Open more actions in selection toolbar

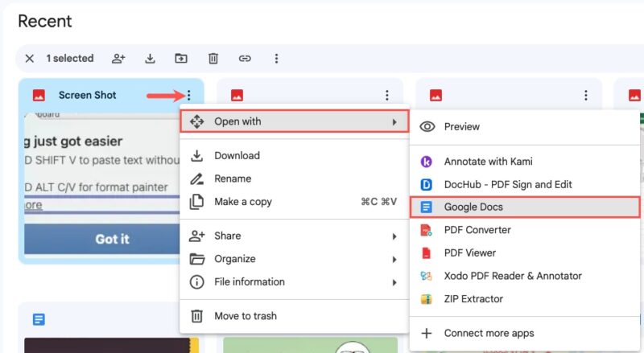(x=276, y=58)
